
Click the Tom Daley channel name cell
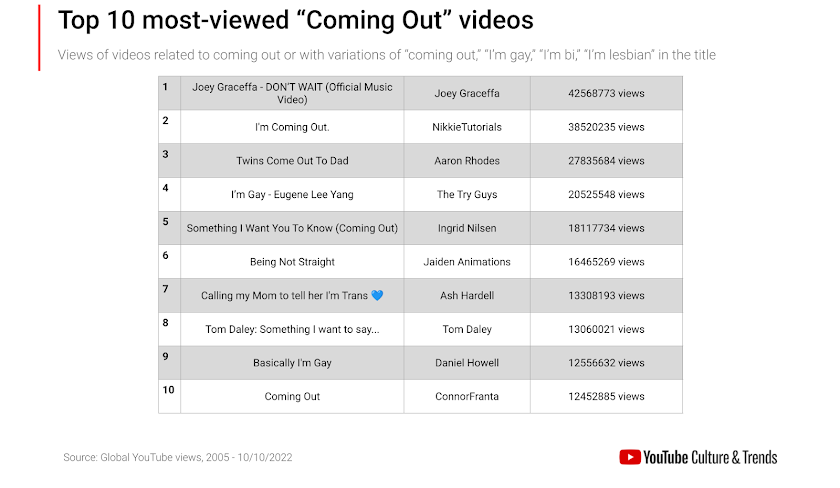(467, 329)
